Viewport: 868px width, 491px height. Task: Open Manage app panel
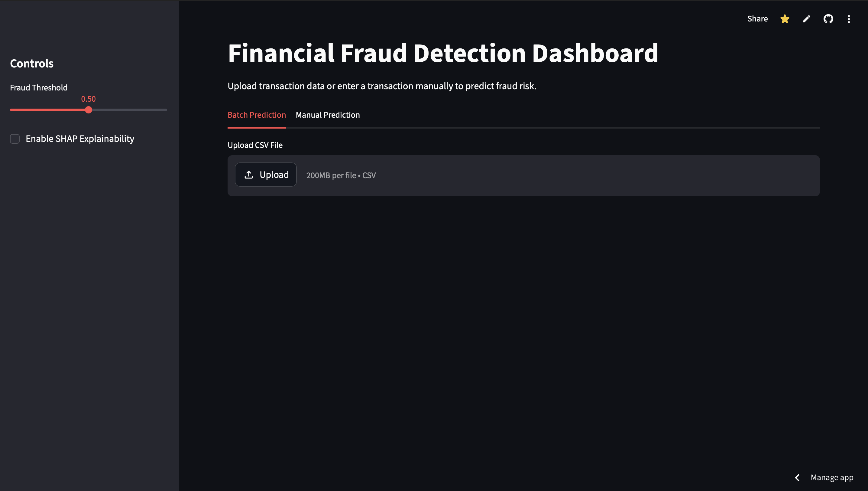pyautogui.click(x=832, y=477)
